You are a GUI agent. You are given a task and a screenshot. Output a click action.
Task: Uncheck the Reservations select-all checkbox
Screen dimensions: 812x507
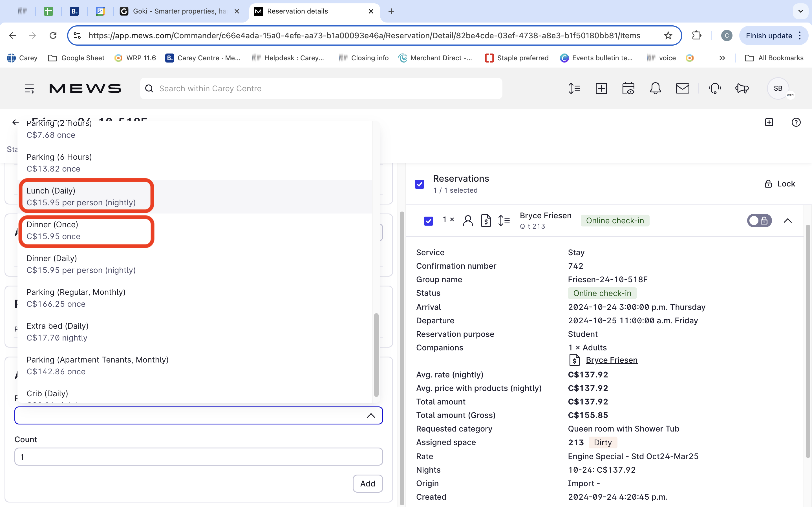coord(420,184)
